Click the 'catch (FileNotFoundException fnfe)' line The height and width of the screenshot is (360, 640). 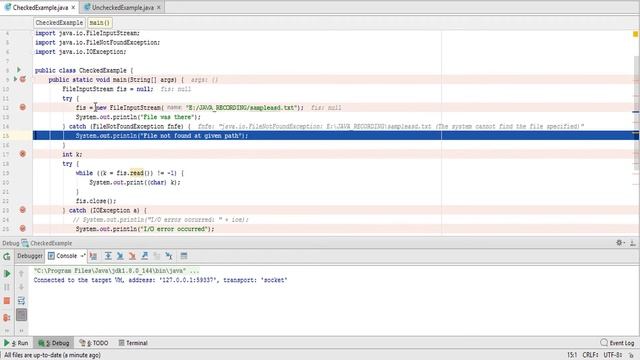click(x=127, y=126)
